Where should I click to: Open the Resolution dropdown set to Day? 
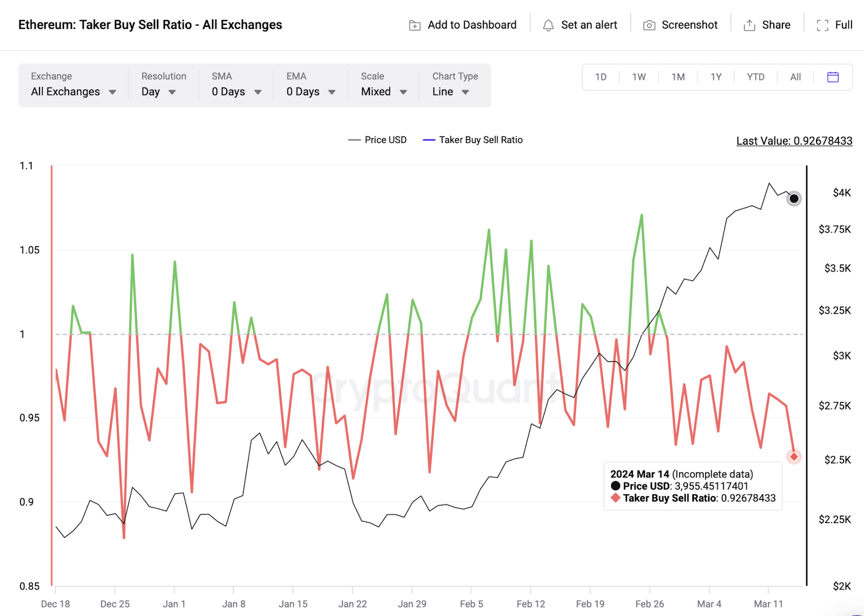tap(163, 85)
